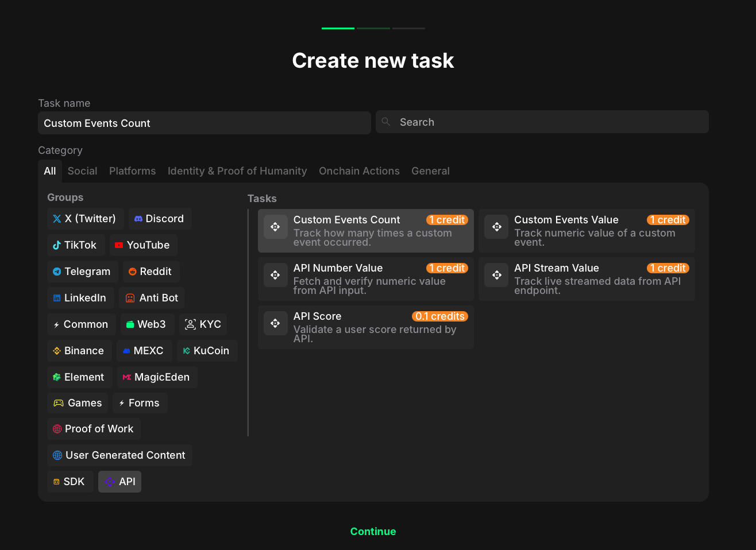Select the Custom Events Value task title
This screenshot has height=550, width=756.
click(x=566, y=220)
